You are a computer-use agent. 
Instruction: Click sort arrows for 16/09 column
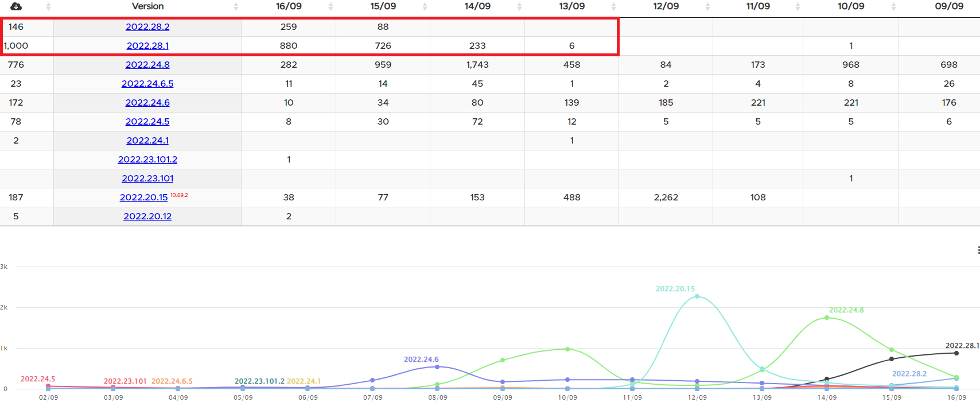tap(330, 6)
